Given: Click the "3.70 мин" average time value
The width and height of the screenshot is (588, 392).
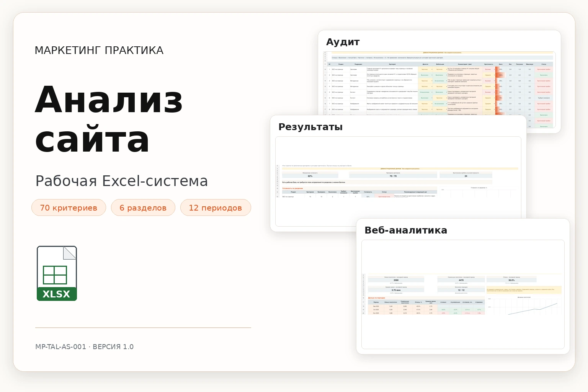Looking at the screenshot, I should pos(396,290).
